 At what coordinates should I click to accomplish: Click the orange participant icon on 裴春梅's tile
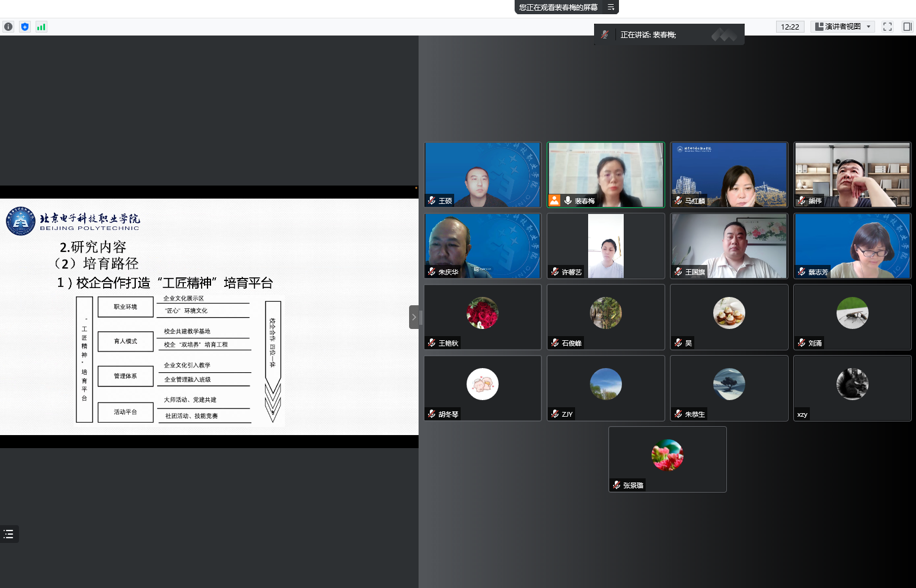554,200
